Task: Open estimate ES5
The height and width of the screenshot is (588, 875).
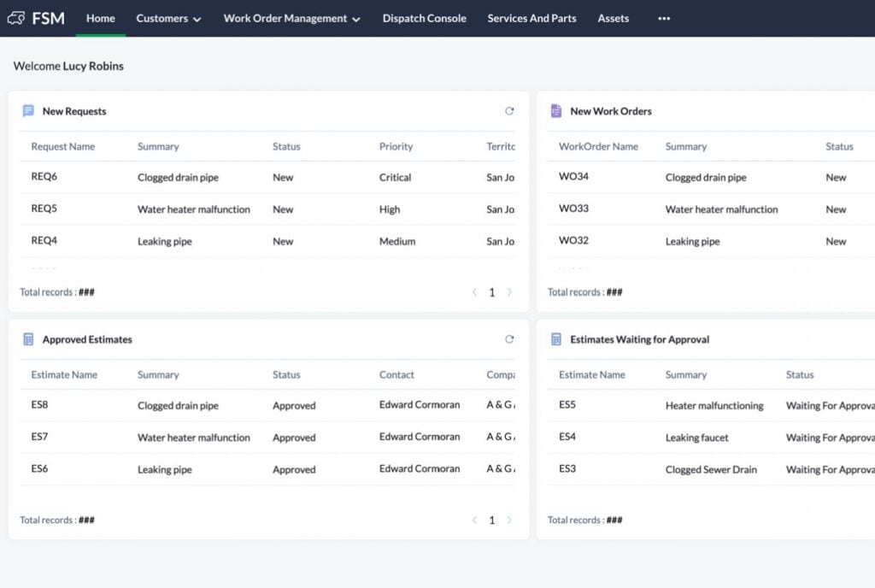Action: point(567,404)
